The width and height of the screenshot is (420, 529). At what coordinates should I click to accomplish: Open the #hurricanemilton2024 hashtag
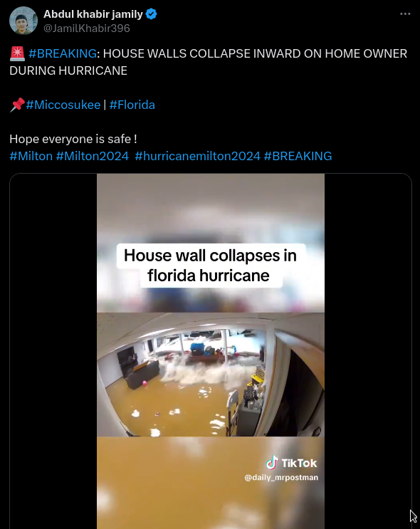(x=198, y=156)
